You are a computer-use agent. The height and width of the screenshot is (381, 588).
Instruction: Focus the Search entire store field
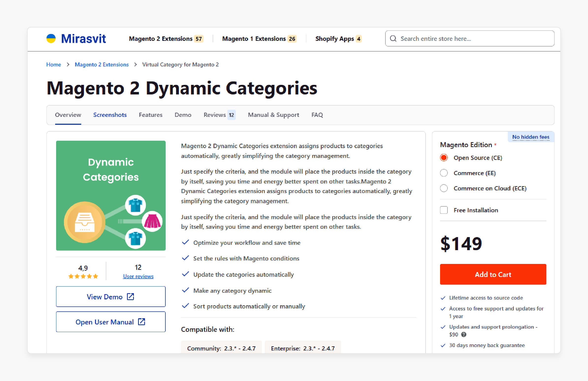point(470,39)
